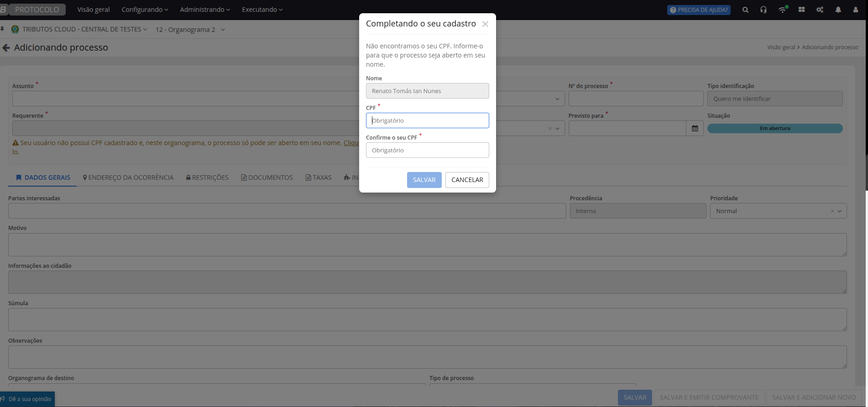This screenshot has height=407, width=868.
Task: Click the Visão geral breadcrumb link
Action: pos(781,47)
